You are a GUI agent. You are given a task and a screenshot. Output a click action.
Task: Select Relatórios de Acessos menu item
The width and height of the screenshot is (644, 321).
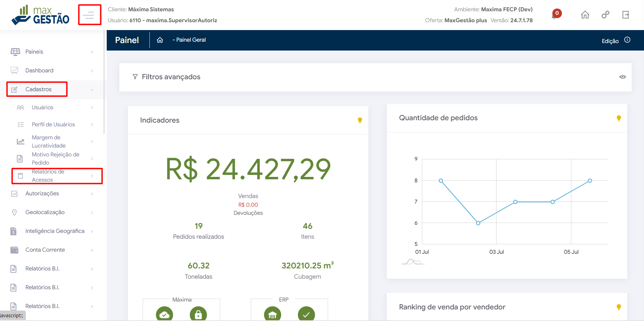pos(48,176)
